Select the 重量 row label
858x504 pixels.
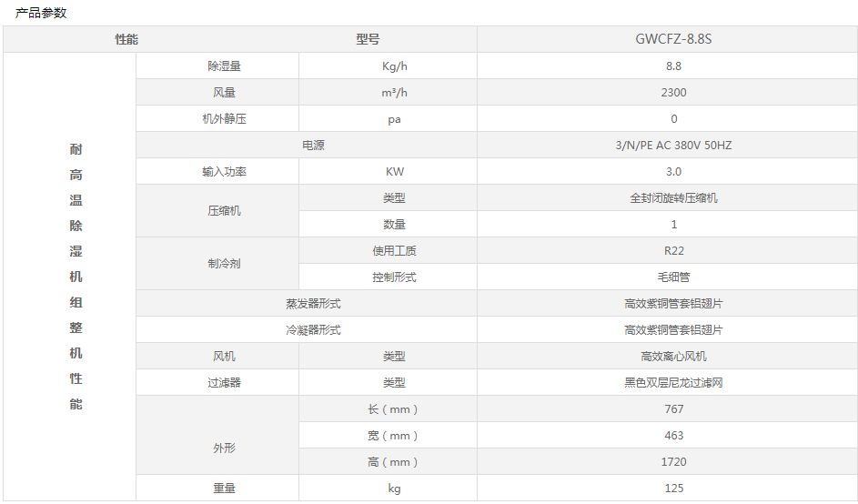click(x=224, y=489)
